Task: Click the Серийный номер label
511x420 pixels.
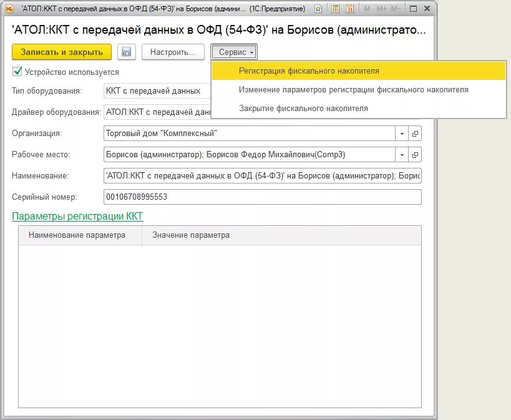Action: [x=44, y=197]
